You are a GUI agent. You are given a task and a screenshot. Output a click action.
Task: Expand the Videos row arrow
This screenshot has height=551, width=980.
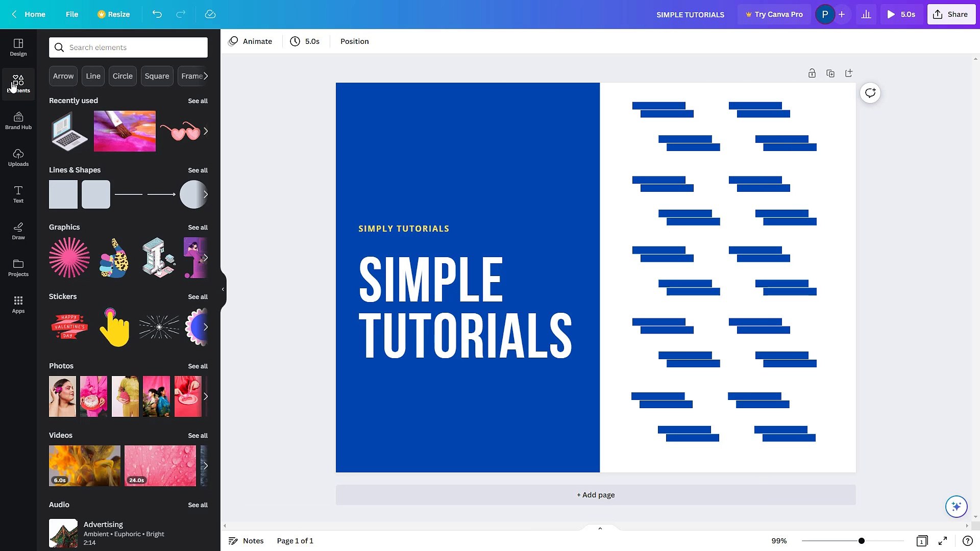206,466
